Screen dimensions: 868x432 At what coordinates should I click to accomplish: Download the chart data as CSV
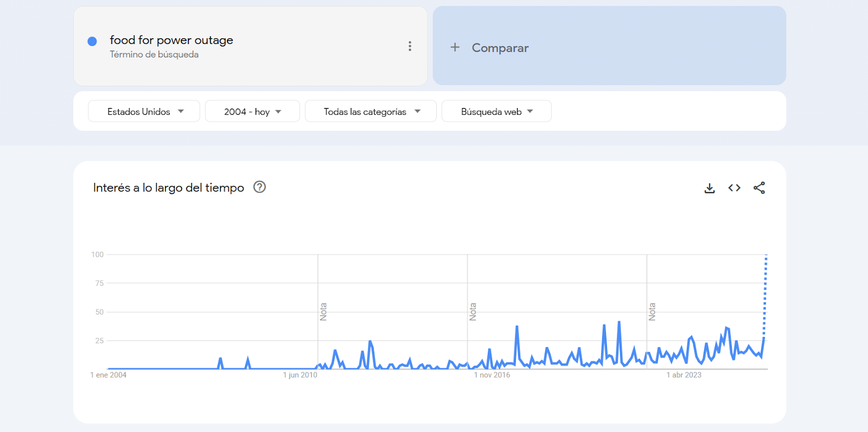pyautogui.click(x=709, y=188)
